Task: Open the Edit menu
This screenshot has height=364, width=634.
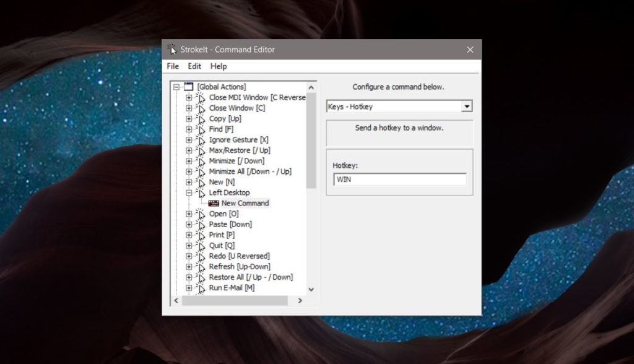Action: click(194, 66)
